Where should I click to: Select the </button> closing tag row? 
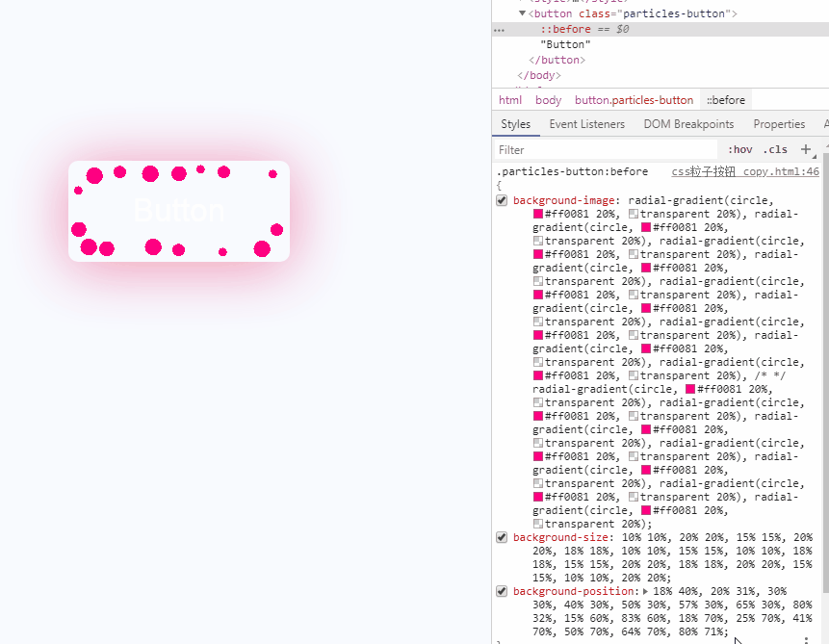coord(557,60)
